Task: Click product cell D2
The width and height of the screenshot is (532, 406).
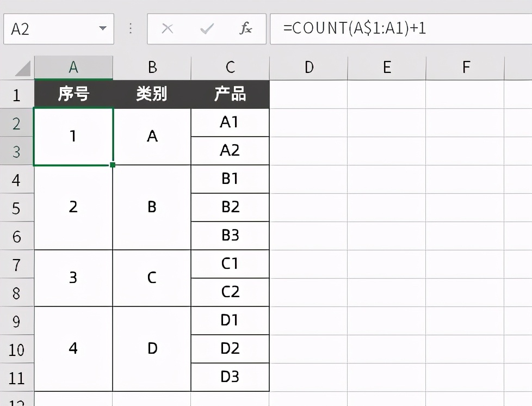Action: tap(230, 349)
